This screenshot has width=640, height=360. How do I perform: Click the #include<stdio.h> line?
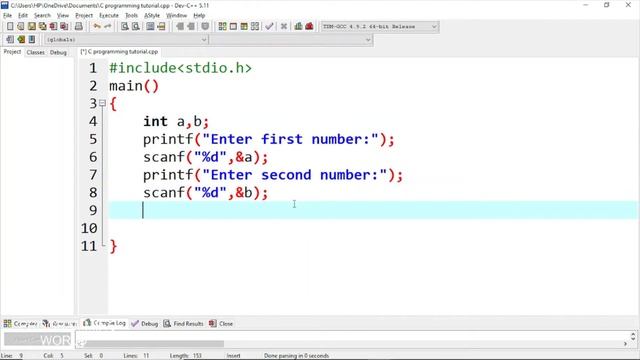pos(180,68)
